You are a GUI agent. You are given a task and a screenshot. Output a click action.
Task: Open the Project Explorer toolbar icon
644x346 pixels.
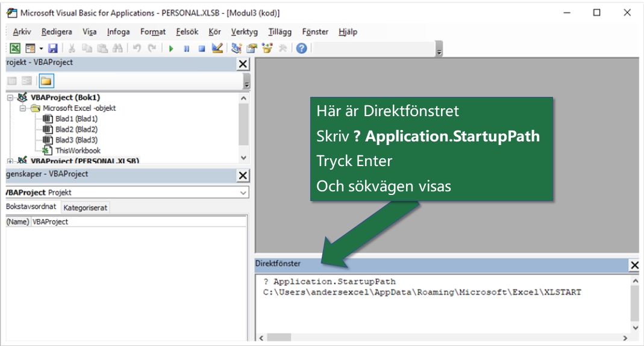236,48
